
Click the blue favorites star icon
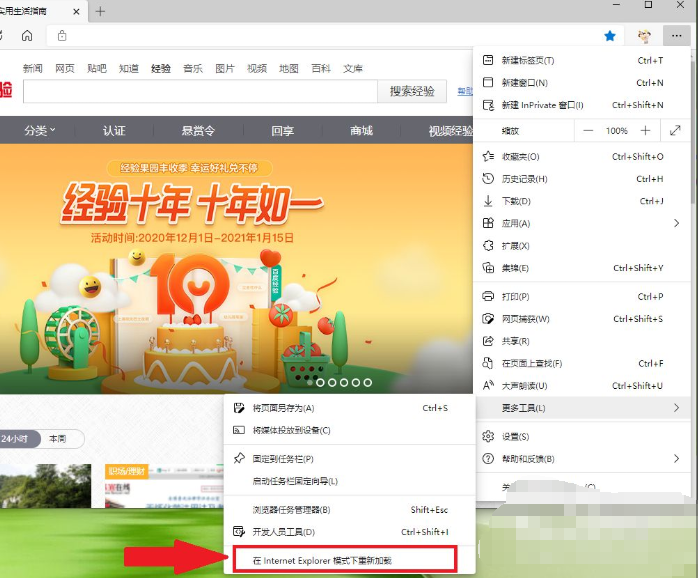[x=610, y=36]
